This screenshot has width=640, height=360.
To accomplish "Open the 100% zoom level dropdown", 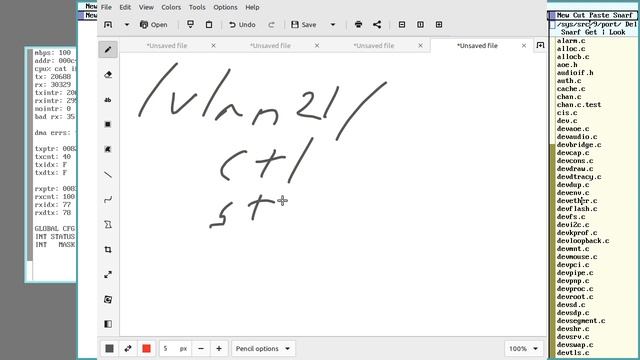I will tap(524, 349).
